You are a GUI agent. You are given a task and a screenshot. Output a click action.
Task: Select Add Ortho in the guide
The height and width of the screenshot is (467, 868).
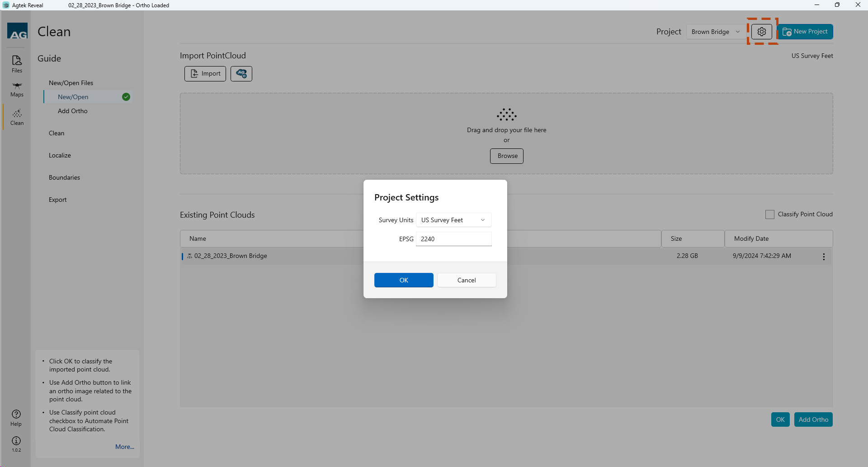73,111
